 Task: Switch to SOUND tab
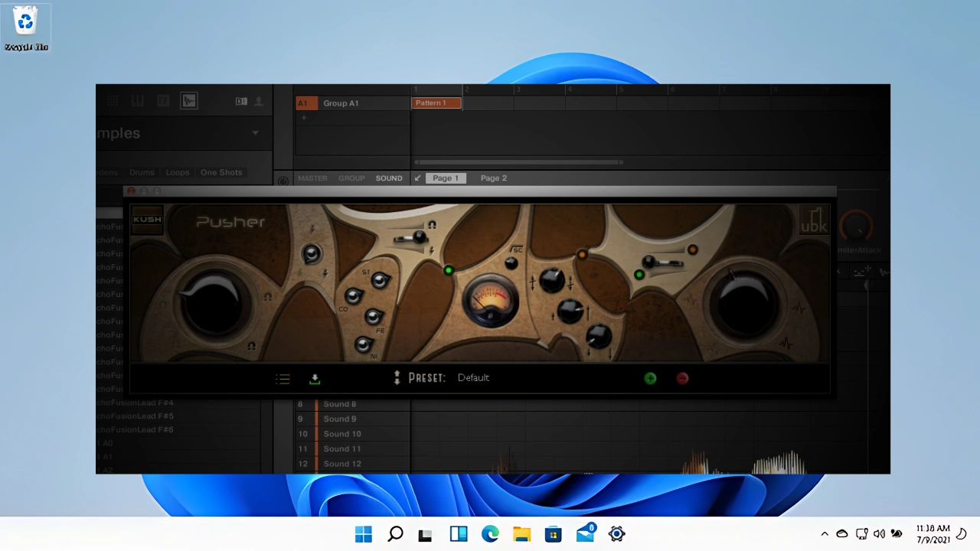tap(389, 178)
